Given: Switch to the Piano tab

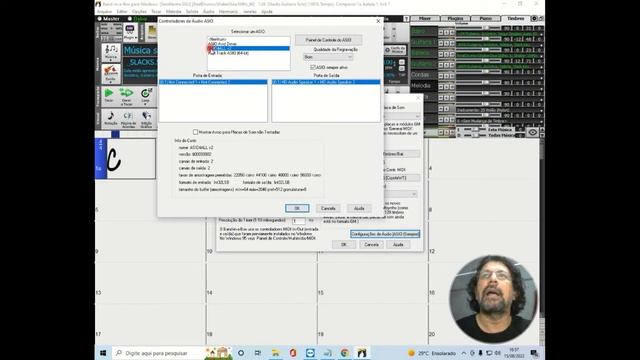Looking at the screenshot, I should 485,19.
